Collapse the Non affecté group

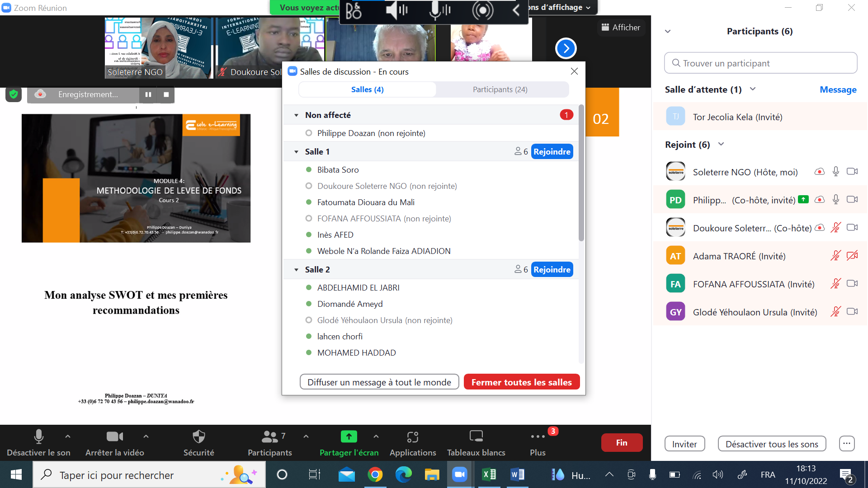point(296,115)
